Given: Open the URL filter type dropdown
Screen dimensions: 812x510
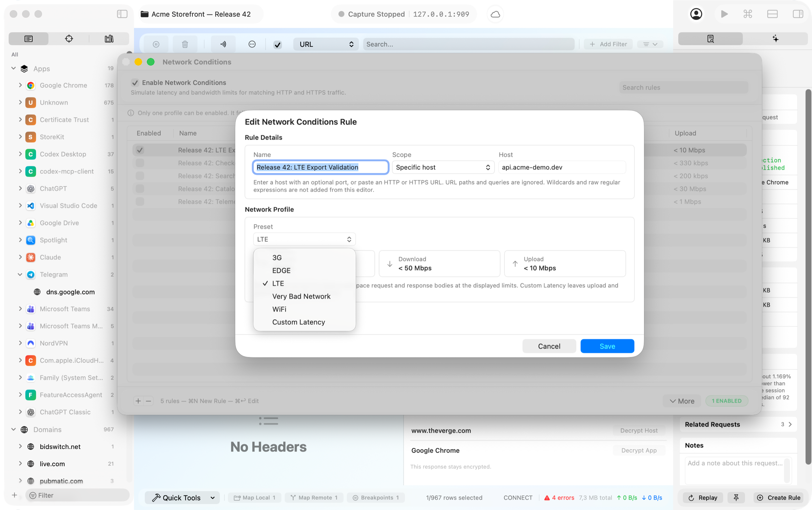Looking at the screenshot, I should (x=326, y=44).
